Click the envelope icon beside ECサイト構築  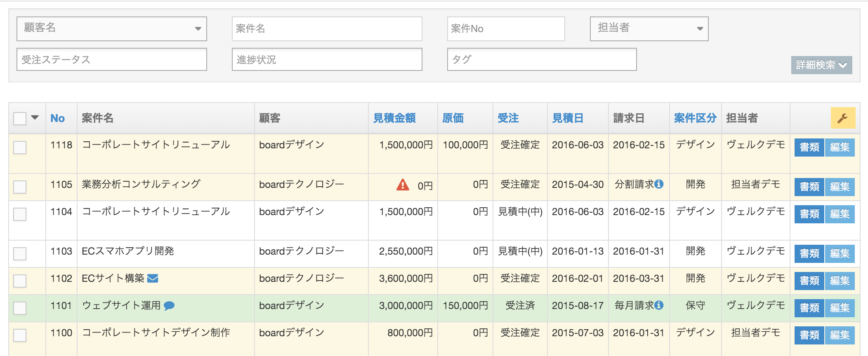pos(153,279)
